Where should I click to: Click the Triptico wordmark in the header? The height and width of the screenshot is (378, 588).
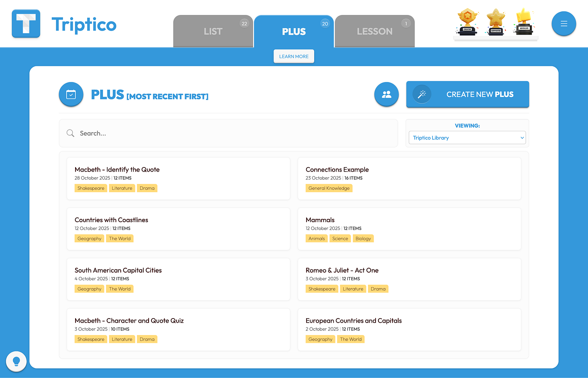pos(84,25)
